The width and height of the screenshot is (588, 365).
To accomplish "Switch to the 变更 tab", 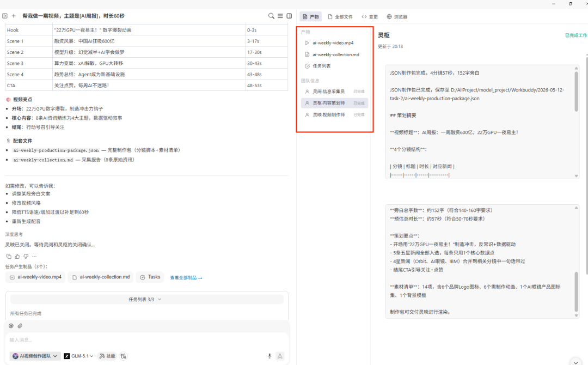I will 370,16.
